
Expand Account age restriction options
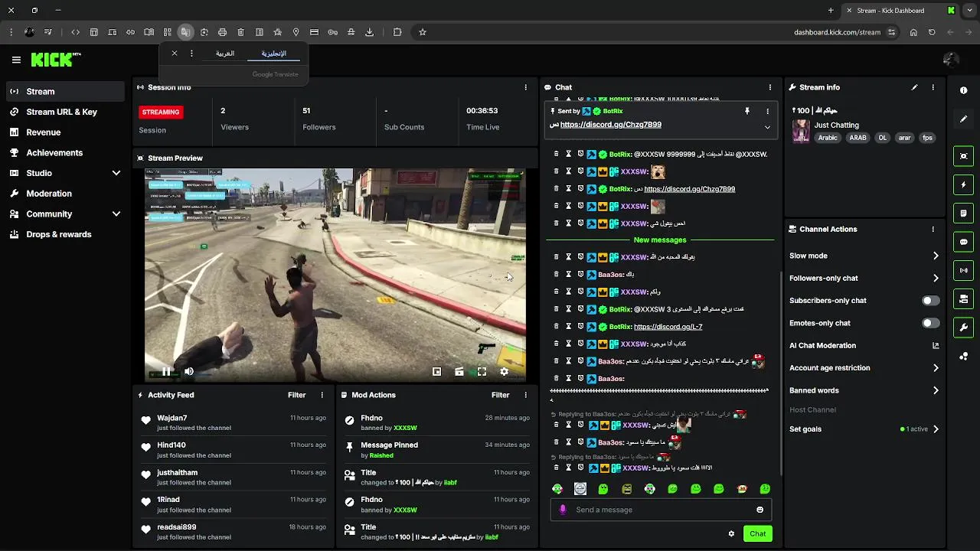[x=936, y=368]
